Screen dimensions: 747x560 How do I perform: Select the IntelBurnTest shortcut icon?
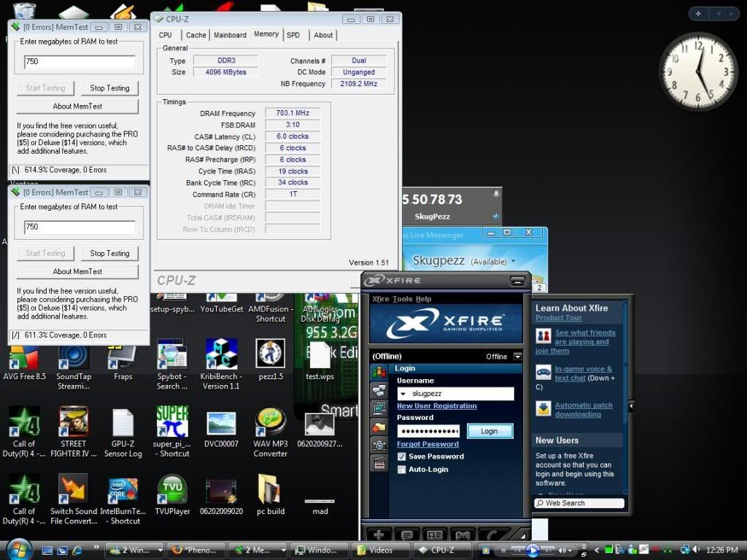(123, 500)
